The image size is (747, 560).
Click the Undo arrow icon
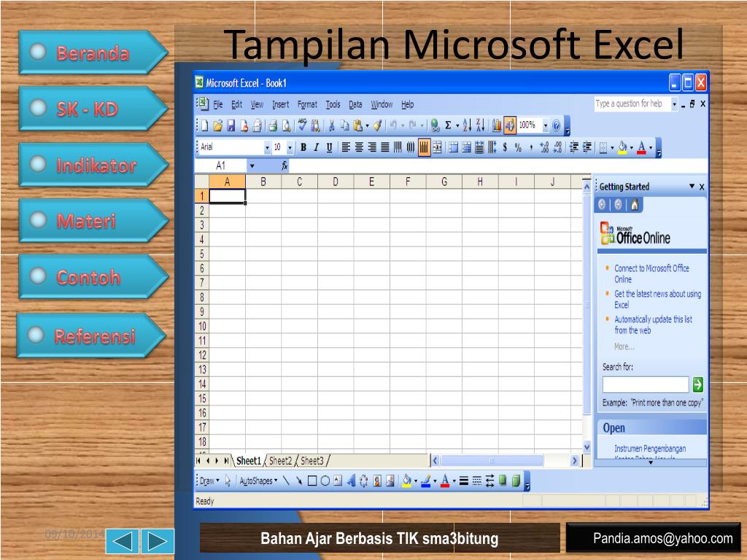coord(393,125)
